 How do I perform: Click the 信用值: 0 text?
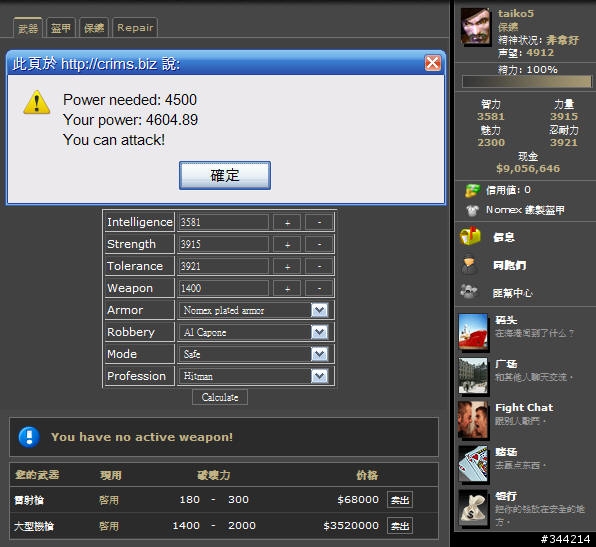[508, 190]
